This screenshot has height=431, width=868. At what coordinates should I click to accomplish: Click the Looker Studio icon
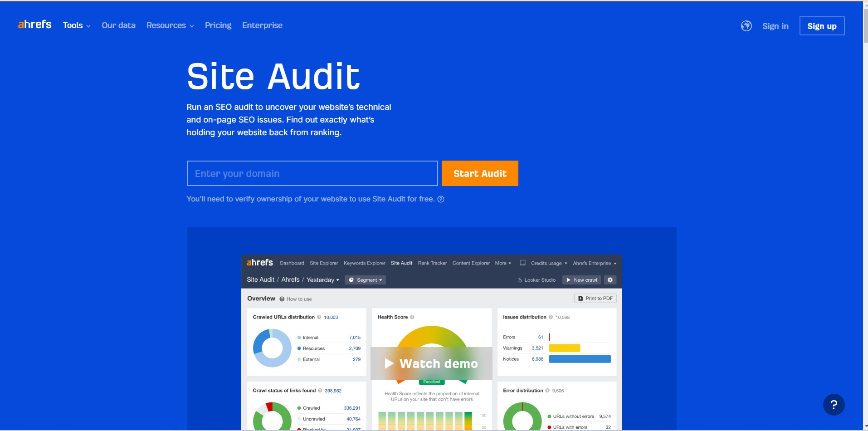(520, 280)
